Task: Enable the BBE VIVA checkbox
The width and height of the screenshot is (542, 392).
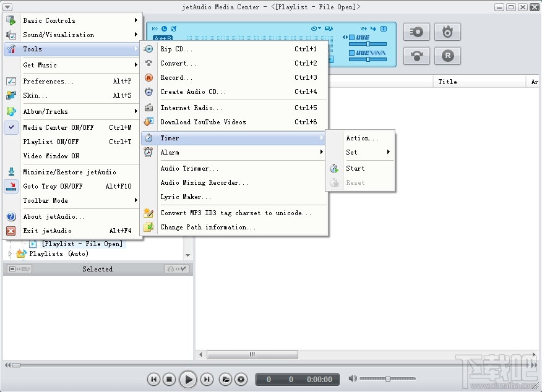Action: tap(352, 52)
